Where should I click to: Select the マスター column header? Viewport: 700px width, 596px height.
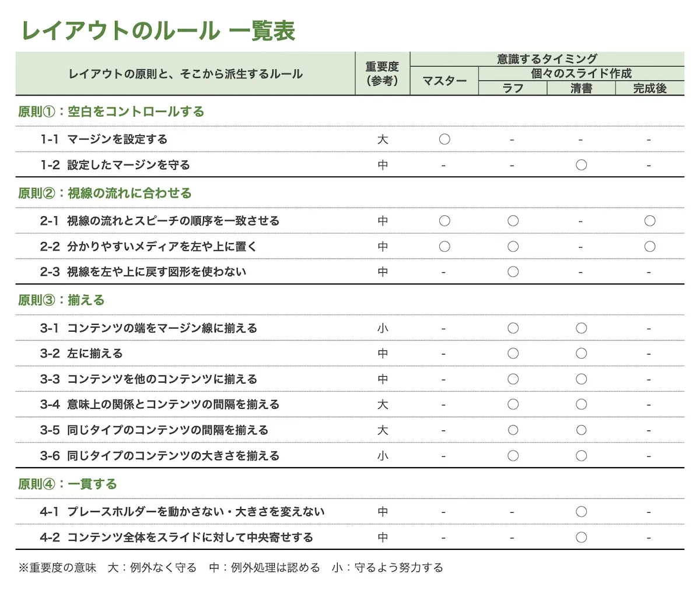point(444,81)
